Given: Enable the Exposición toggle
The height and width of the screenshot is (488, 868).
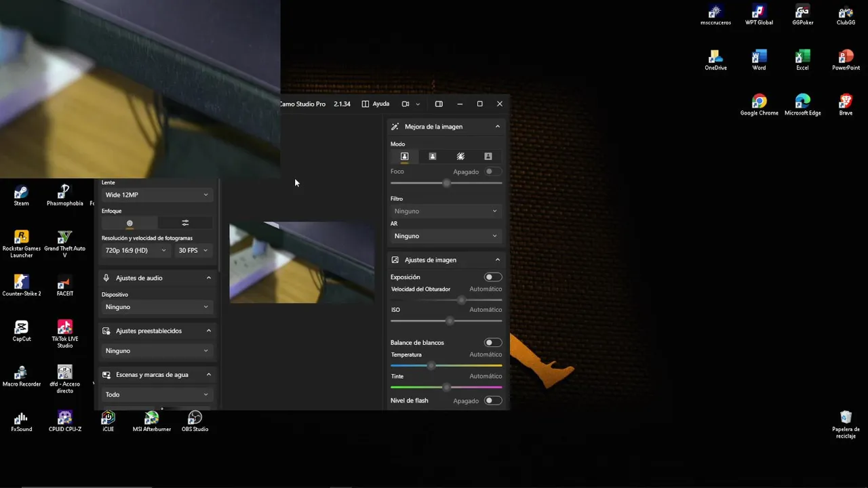Looking at the screenshot, I should 493,277.
